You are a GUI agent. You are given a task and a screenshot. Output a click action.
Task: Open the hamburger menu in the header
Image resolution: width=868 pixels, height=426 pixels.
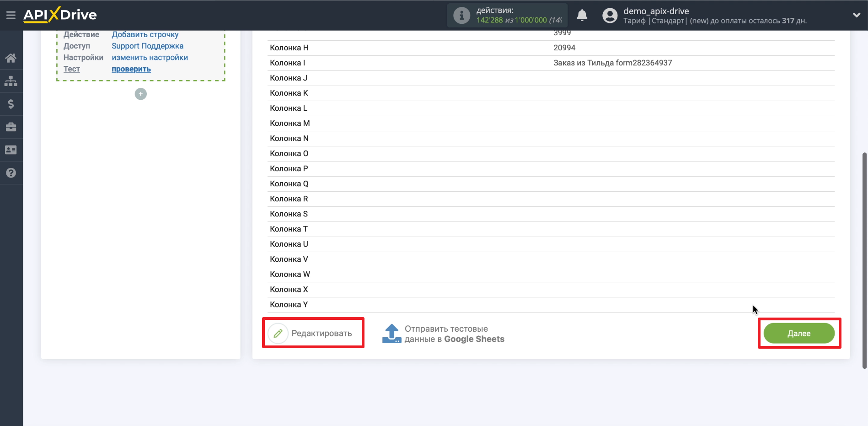[11, 15]
